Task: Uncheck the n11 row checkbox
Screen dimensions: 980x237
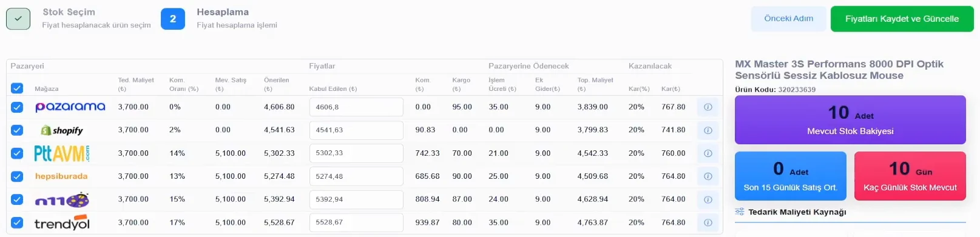Action: [x=17, y=199]
